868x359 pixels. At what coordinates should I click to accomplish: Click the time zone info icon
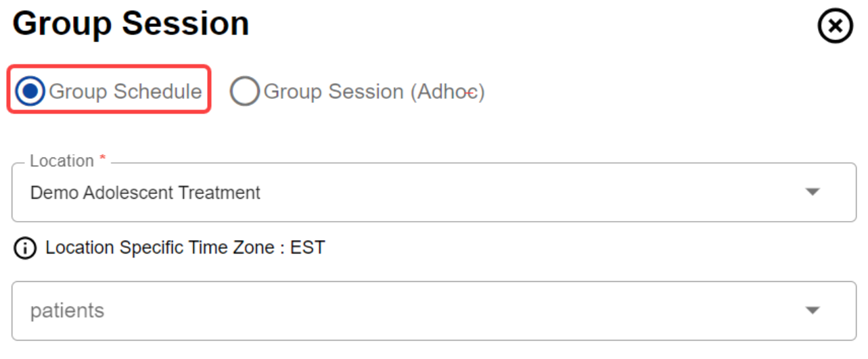(x=25, y=248)
